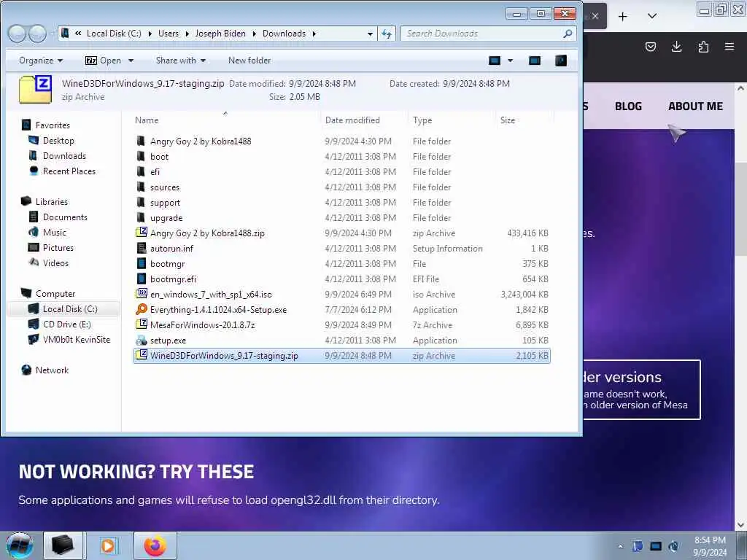Click the Open button with 7z icon
This screenshot has height=560, width=747.
pos(104,61)
